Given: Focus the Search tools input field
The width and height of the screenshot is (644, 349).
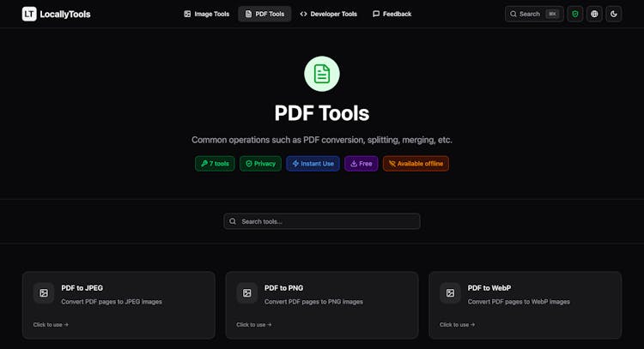Looking at the screenshot, I should pos(322,221).
